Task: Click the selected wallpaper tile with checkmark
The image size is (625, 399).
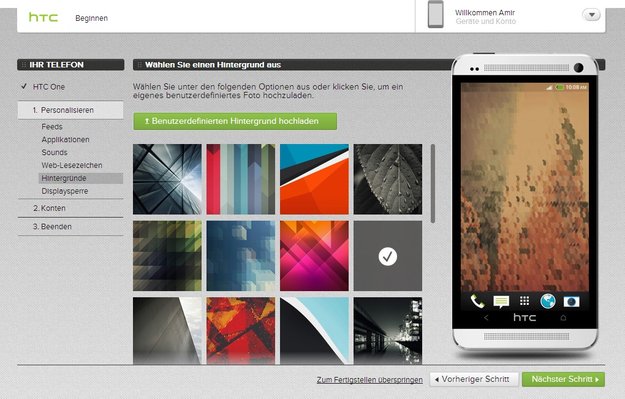Action: click(388, 256)
